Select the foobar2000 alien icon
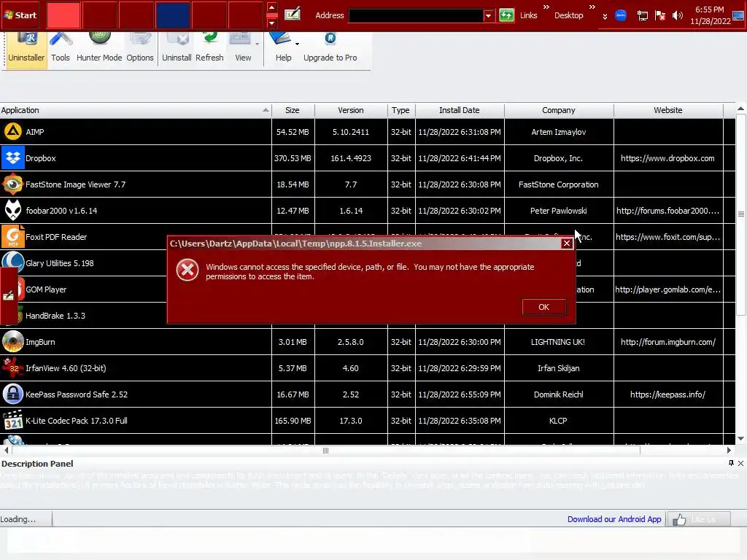The width and height of the screenshot is (747, 560). 13,211
